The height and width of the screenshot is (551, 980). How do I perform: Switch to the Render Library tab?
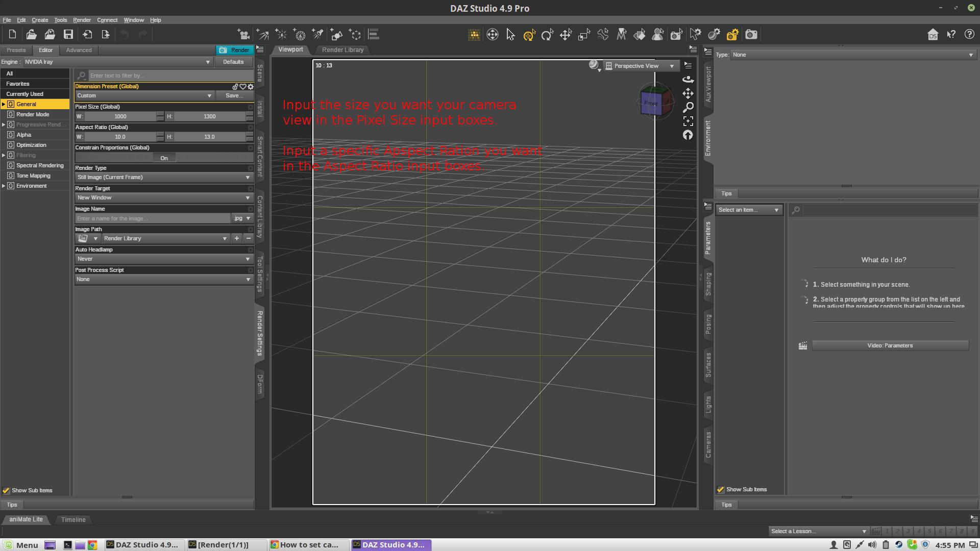[x=342, y=50]
